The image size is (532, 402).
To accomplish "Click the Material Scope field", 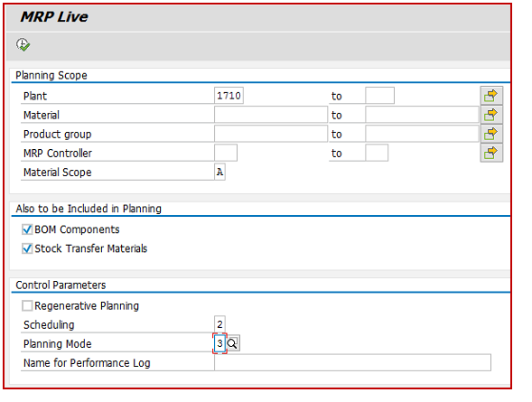I will pos(219,172).
